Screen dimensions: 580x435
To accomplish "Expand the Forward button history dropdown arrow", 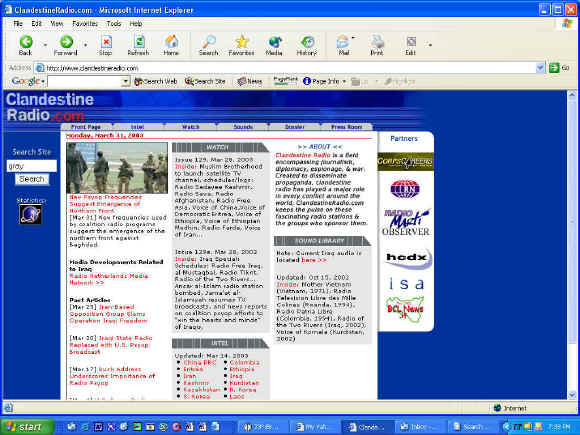I will 85,45.
